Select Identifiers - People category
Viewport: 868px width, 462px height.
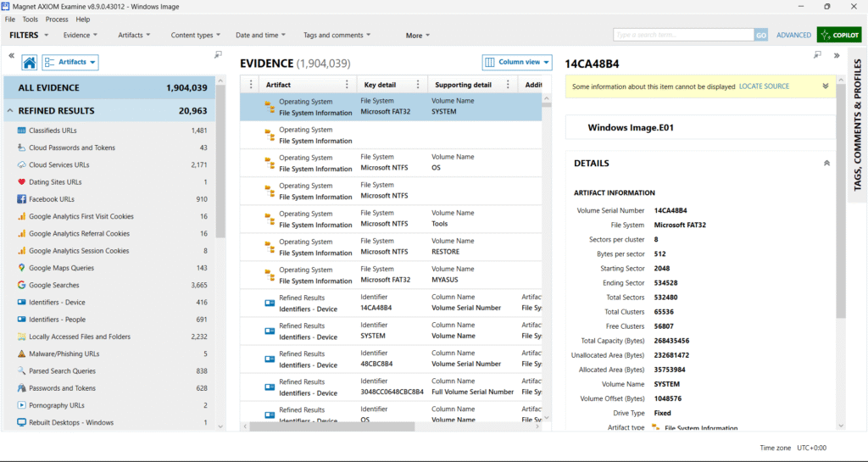(109, 320)
